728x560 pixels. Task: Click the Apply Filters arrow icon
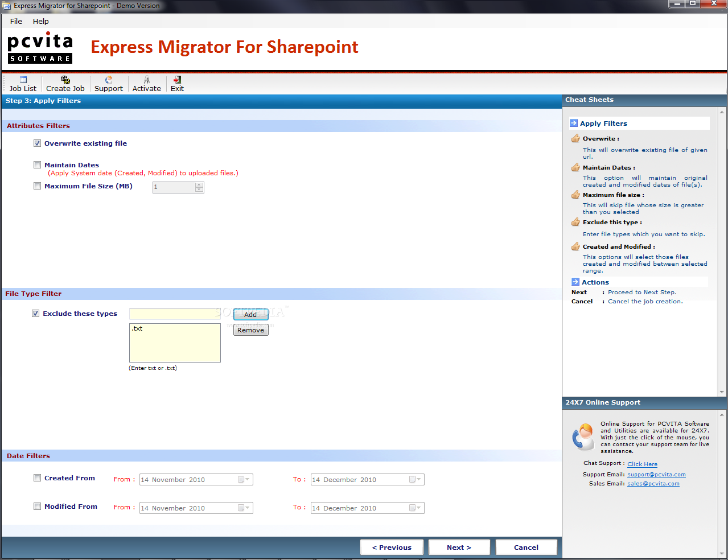(x=574, y=123)
